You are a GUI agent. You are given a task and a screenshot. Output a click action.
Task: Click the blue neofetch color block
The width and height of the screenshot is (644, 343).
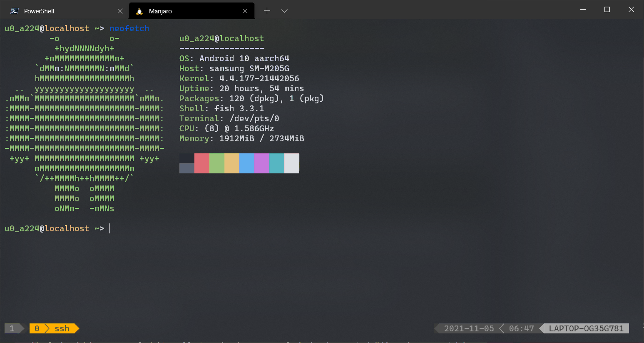pyautogui.click(x=247, y=163)
